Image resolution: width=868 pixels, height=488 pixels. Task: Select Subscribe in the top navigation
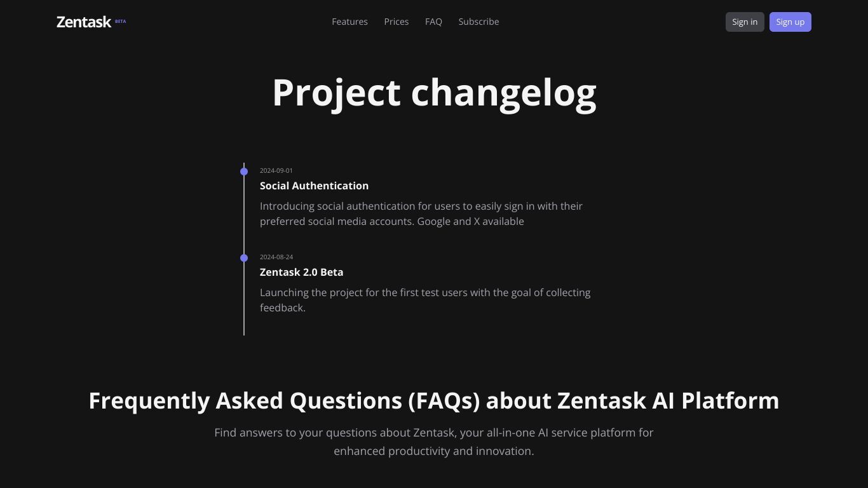pos(478,22)
